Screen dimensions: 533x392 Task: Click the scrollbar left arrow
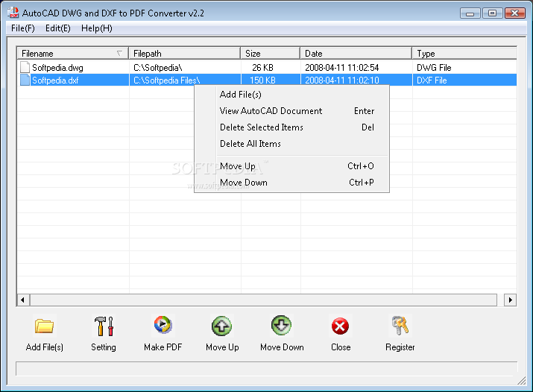pos(23,300)
